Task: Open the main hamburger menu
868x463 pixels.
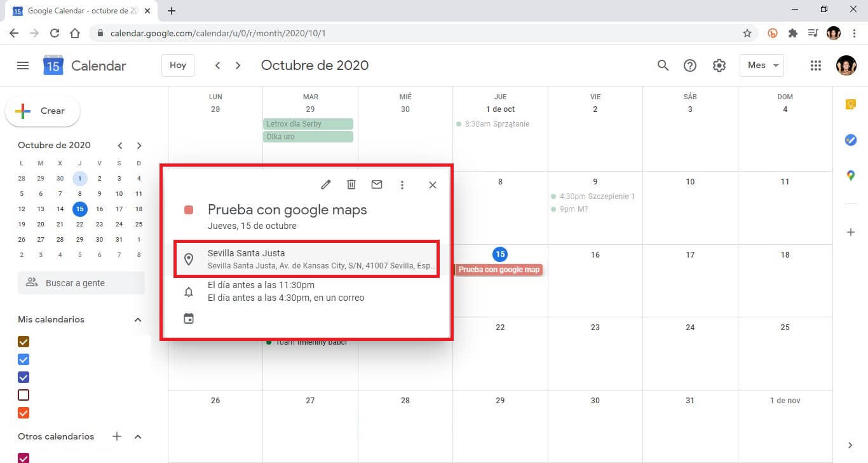Action: (23, 66)
